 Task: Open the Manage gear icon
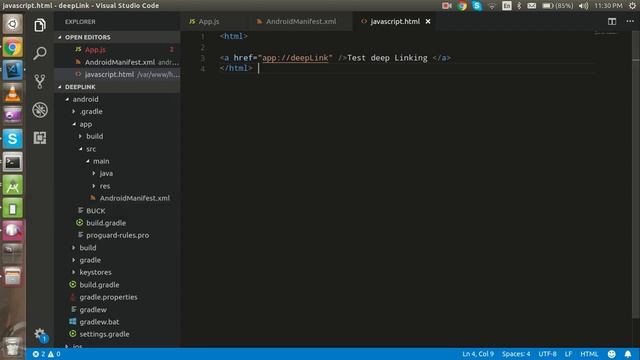40,335
